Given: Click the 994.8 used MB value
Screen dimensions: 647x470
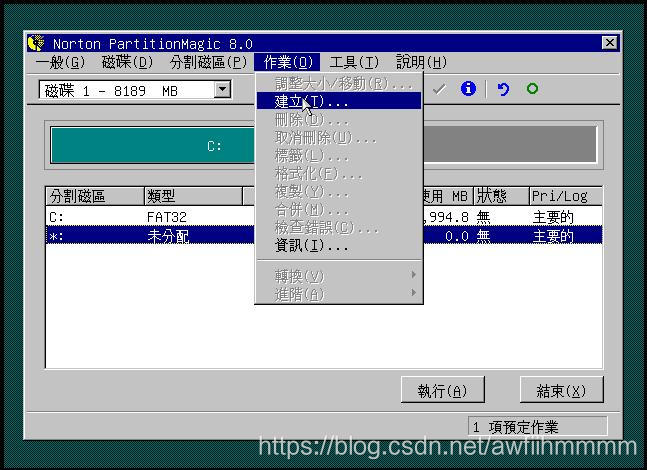Looking at the screenshot, I should 446,217.
